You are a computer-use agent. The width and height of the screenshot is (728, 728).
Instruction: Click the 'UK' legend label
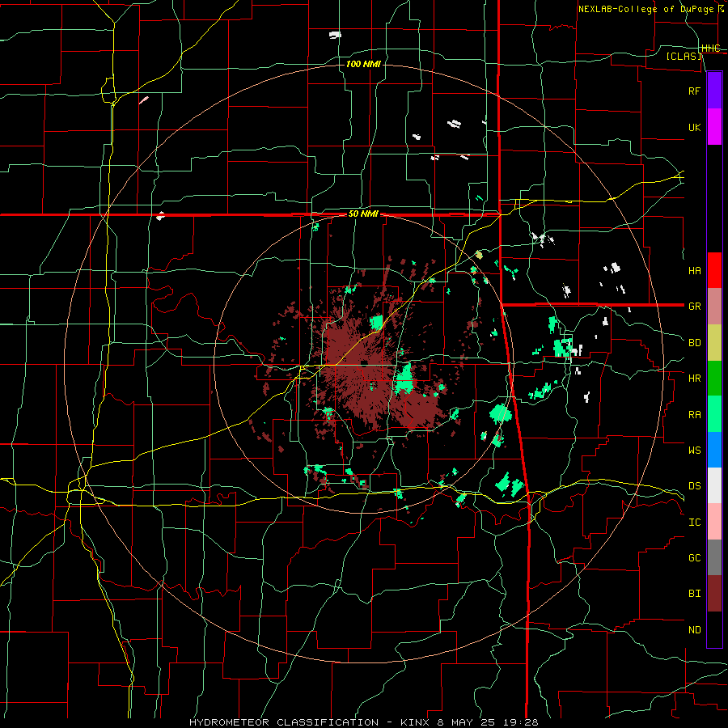[x=694, y=127]
